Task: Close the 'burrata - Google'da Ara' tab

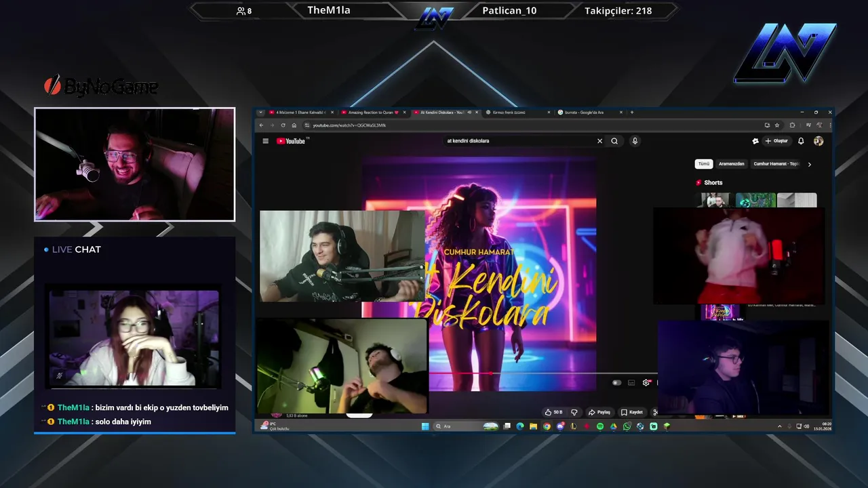Action: click(x=621, y=113)
